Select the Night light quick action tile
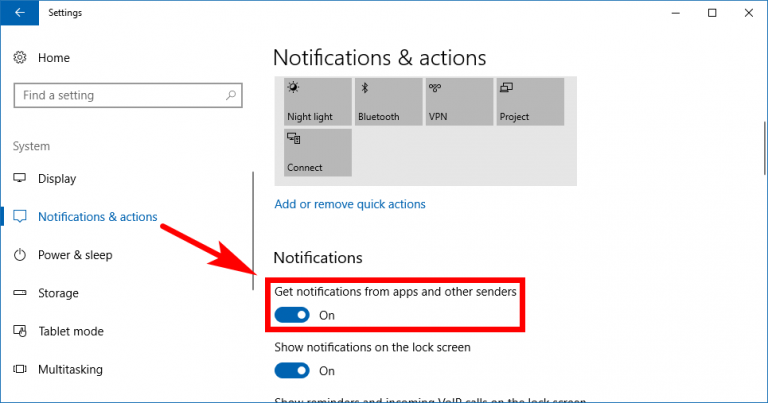768x403 pixels. click(317, 102)
